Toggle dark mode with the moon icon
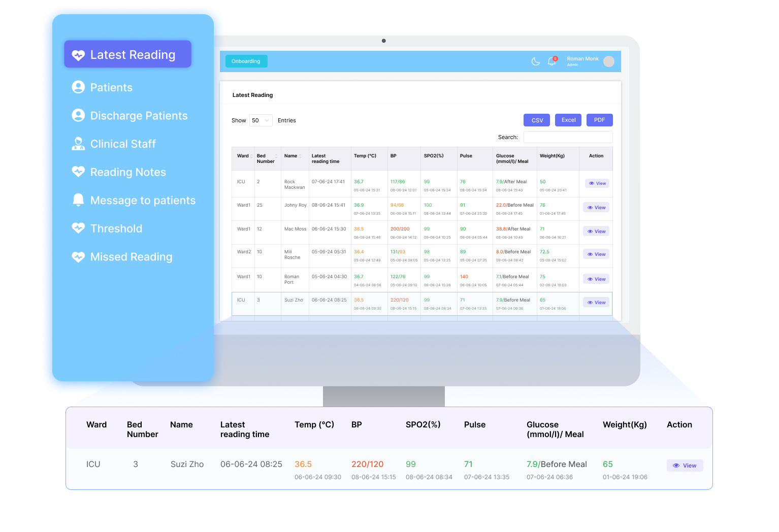This screenshot has height=532, width=779. pos(535,61)
